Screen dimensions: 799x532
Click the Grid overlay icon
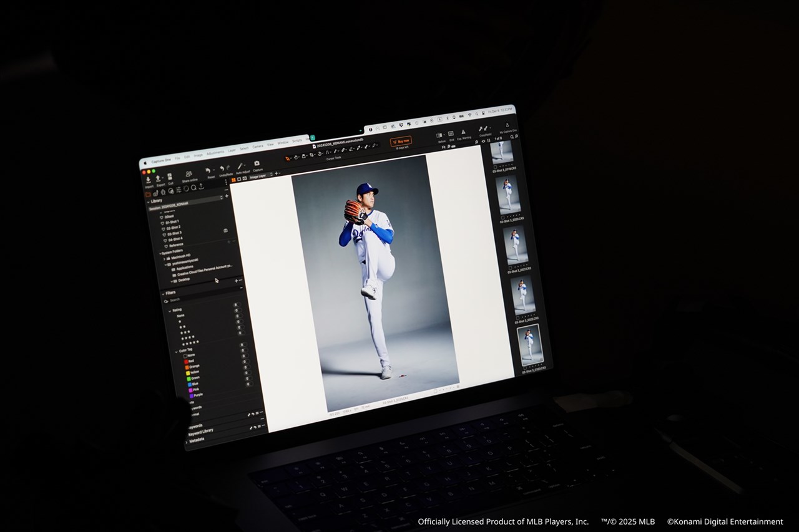(451, 133)
